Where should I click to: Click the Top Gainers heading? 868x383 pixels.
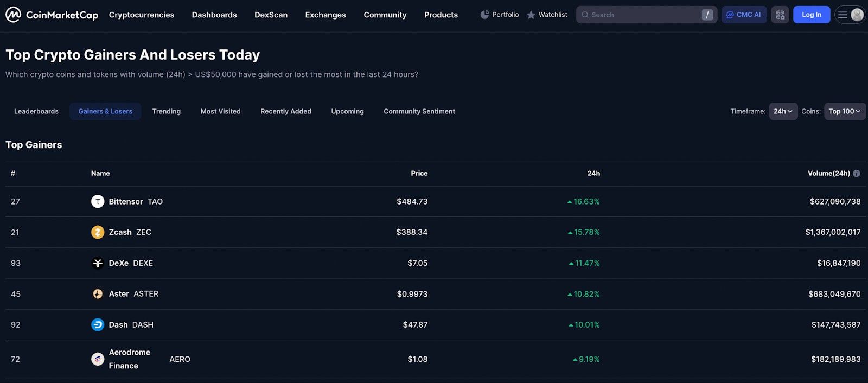tap(34, 145)
